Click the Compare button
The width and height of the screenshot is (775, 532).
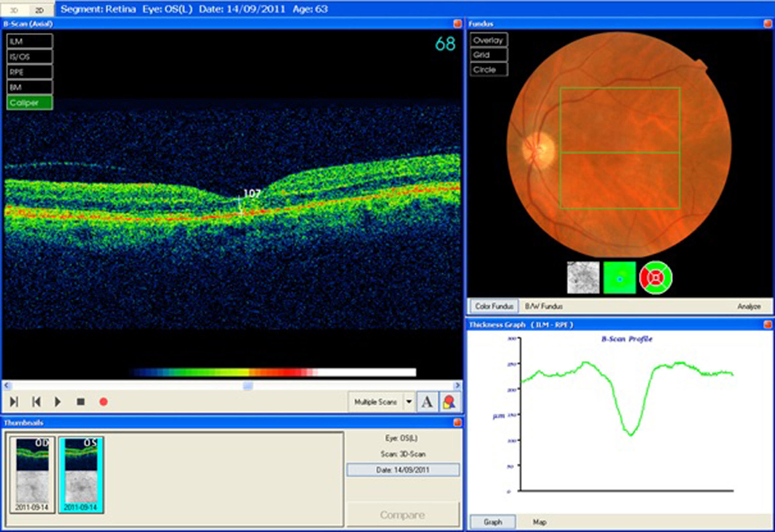402,515
